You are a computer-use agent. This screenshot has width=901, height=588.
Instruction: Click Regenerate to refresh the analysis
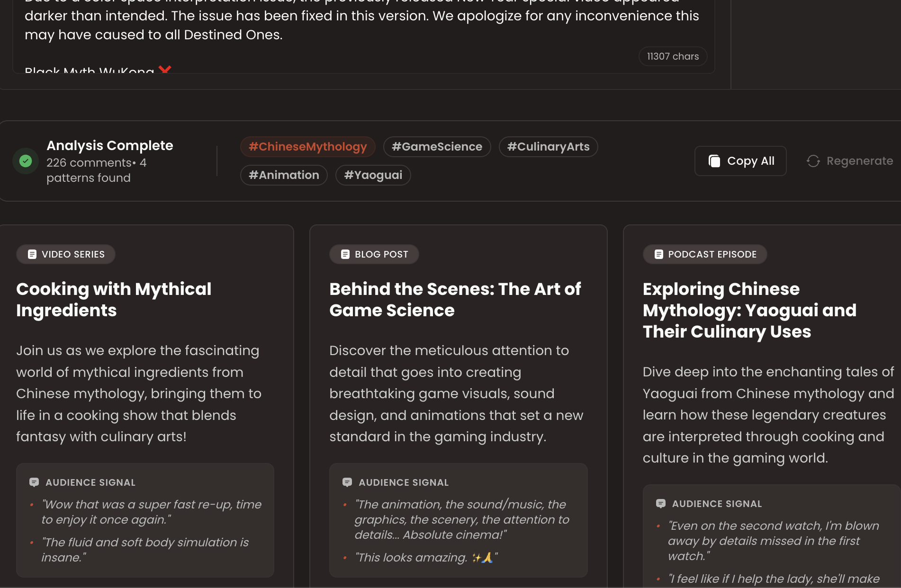coord(859,161)
